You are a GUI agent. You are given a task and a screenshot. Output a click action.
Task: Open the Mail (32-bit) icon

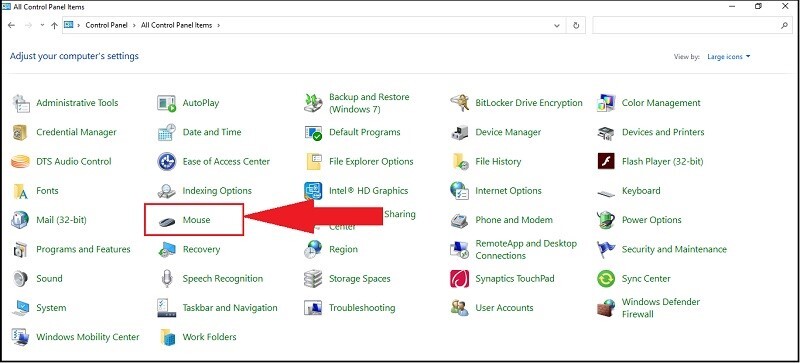20,220
